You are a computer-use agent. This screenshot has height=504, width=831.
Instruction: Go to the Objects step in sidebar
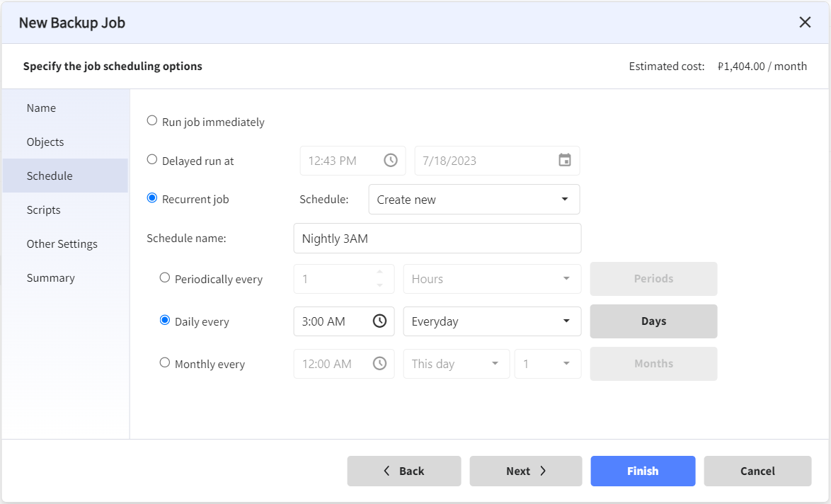click(x=45, y=142)
